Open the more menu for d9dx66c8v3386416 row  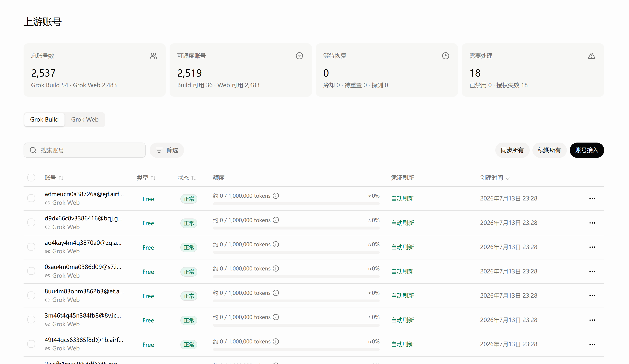pyautogui.click(x=592, y=223)
